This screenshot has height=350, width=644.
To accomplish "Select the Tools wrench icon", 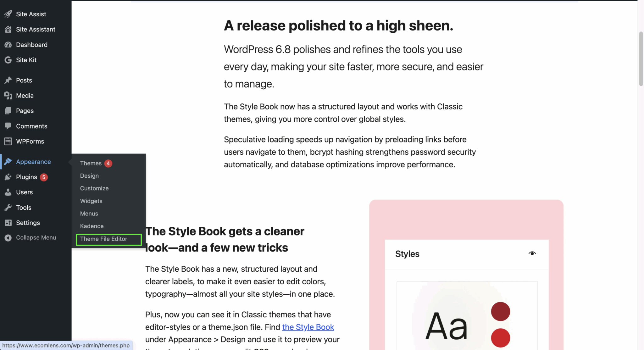I will [x=8, y=208].
